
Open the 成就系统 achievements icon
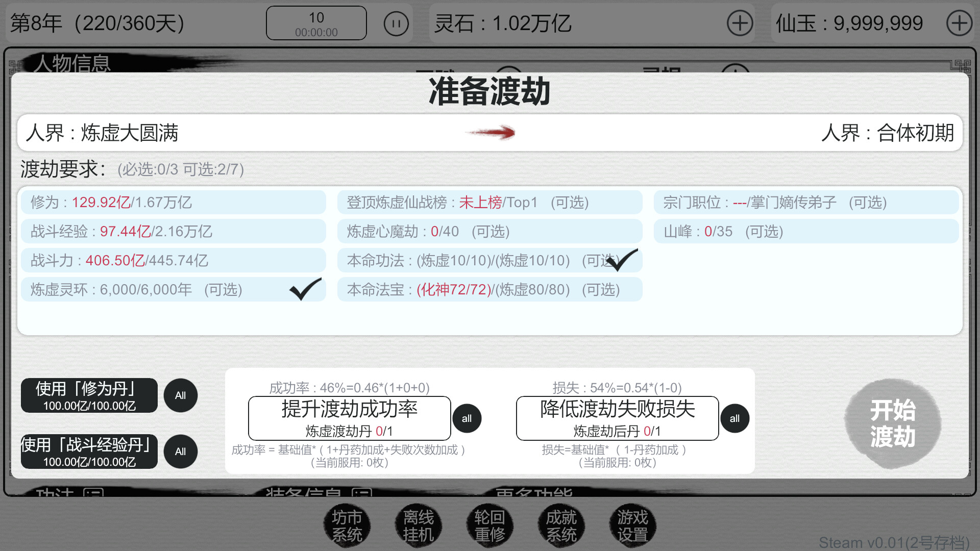561,525
